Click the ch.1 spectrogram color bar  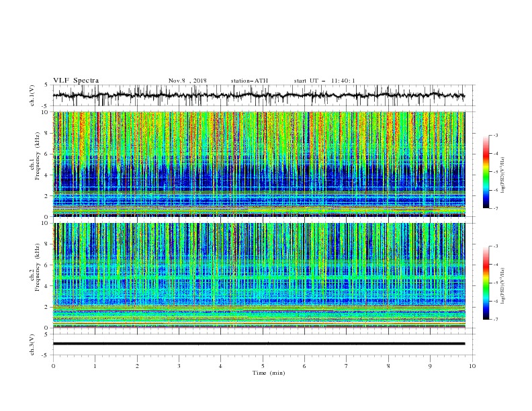486,172
